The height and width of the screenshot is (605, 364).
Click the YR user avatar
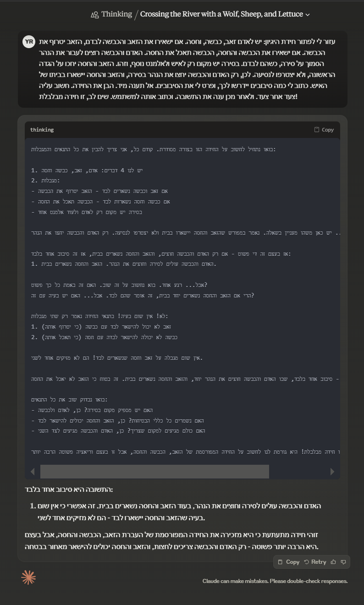click(x=29, y=42)
